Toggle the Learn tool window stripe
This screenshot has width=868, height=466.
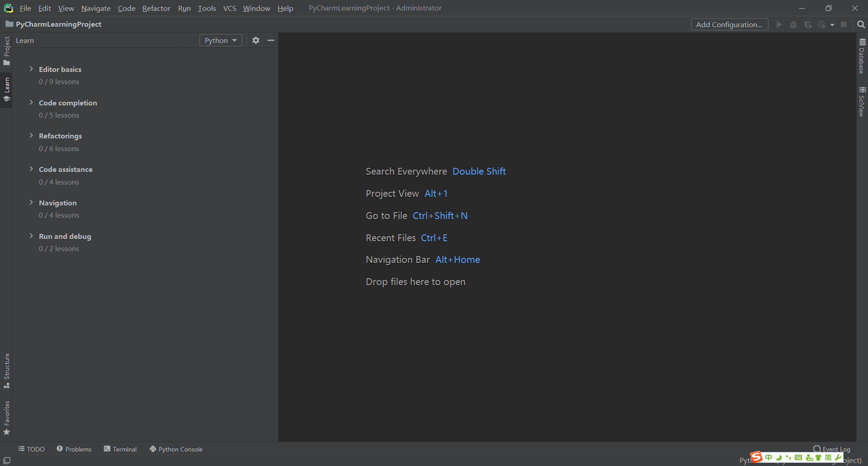(6, 90)
